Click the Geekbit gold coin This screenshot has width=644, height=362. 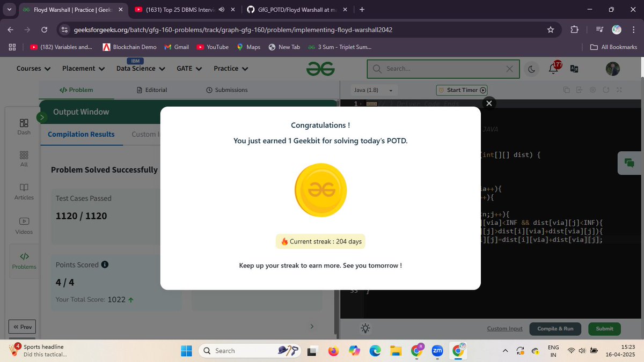click(321, 190)
